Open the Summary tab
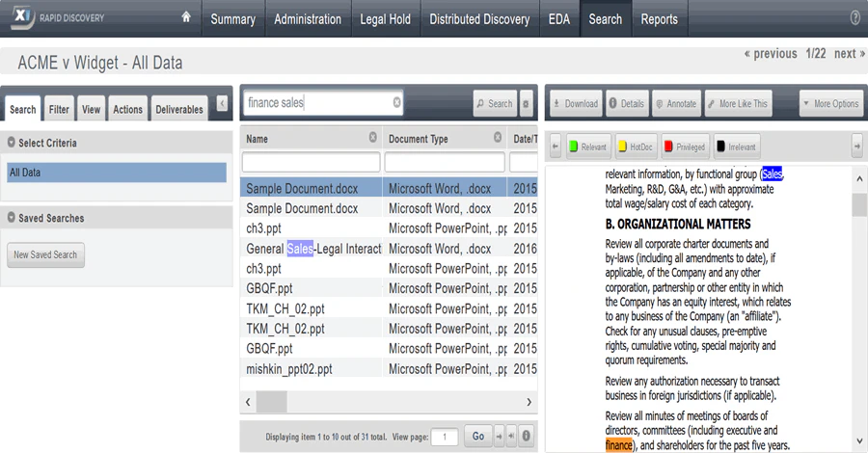The height and width of the screenshot is (453, 868). tap(233, 19)
